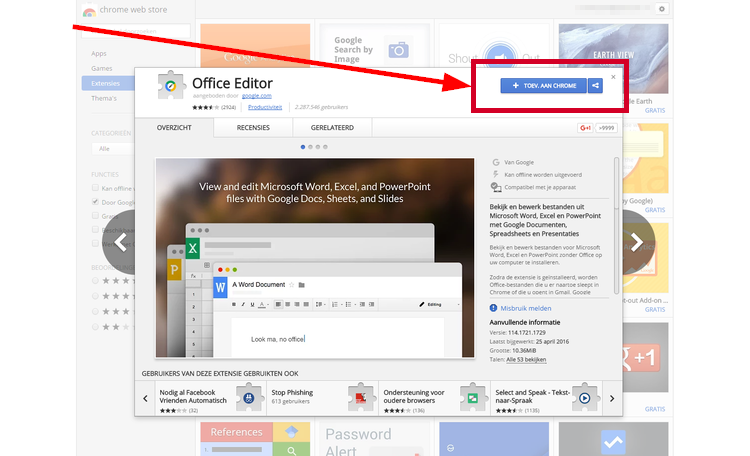Click the Office Editor extension puzzle icon

click(x=171, y=85)
